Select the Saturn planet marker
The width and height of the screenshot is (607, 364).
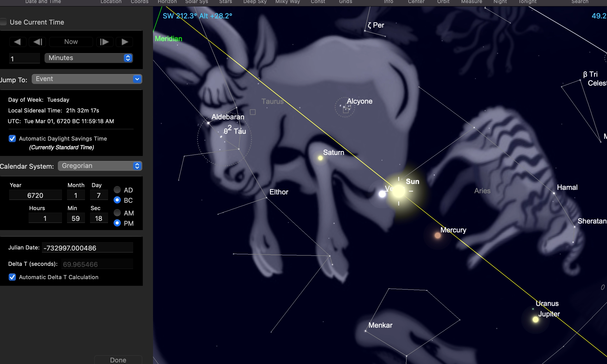tap(320, 158)
